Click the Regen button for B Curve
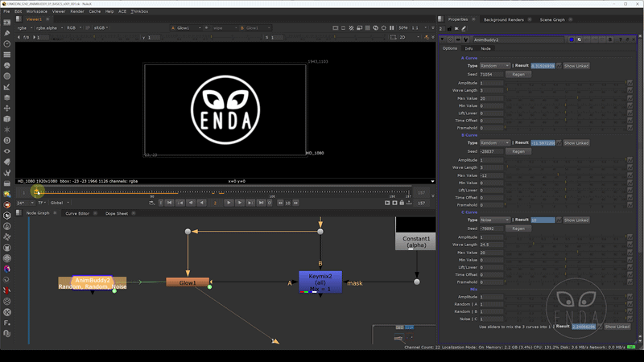This screenshot has width=644, height=362. click(518, 151)
